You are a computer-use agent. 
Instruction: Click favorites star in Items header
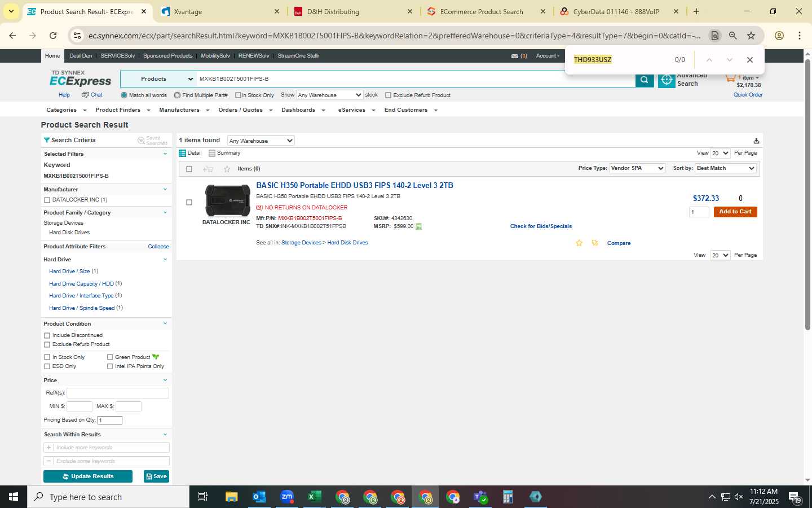[227, 169]
